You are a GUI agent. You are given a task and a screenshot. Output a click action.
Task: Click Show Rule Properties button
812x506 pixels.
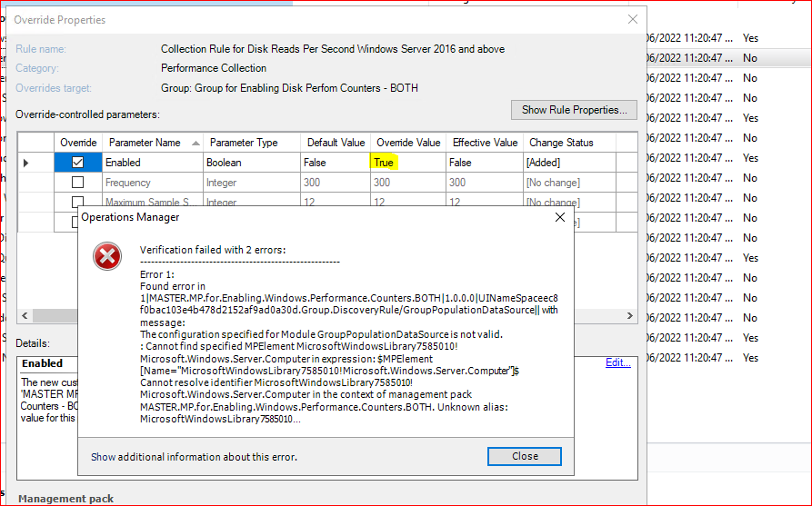click(574, 110)
